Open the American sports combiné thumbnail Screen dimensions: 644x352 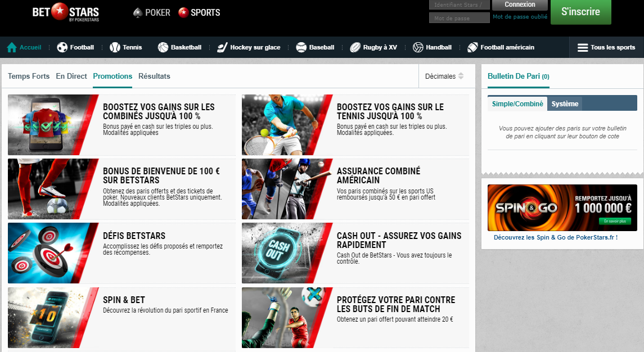click(x=287, y=189)
